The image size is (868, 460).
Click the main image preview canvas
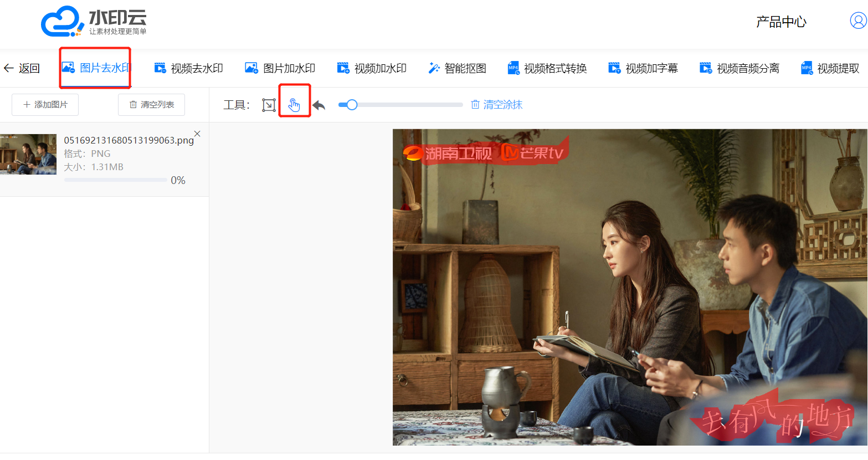630,287
